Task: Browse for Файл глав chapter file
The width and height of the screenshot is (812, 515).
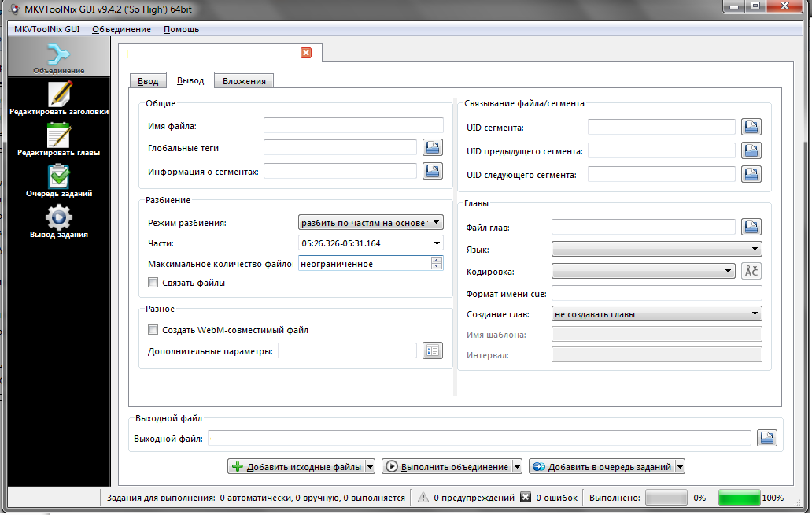Action: click(x=751, y=227)
